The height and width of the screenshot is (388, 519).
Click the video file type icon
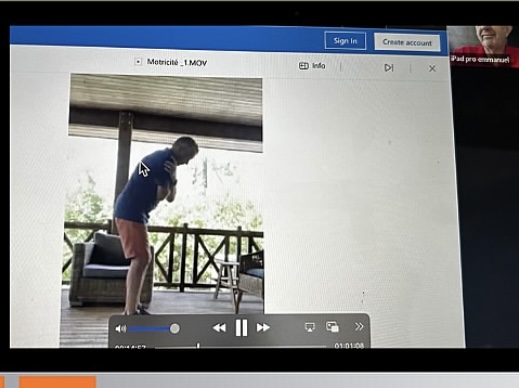click(x=138, y=62)
